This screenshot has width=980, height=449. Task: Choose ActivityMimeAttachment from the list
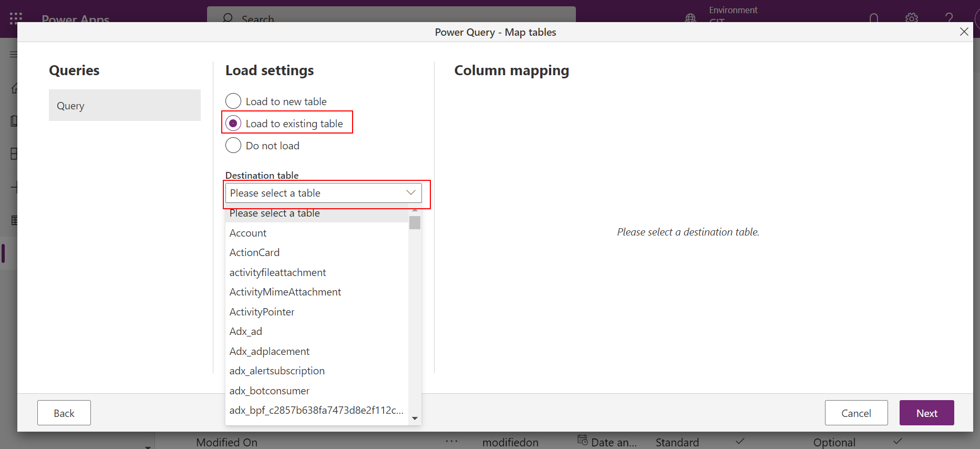click(x=317, y=292)
